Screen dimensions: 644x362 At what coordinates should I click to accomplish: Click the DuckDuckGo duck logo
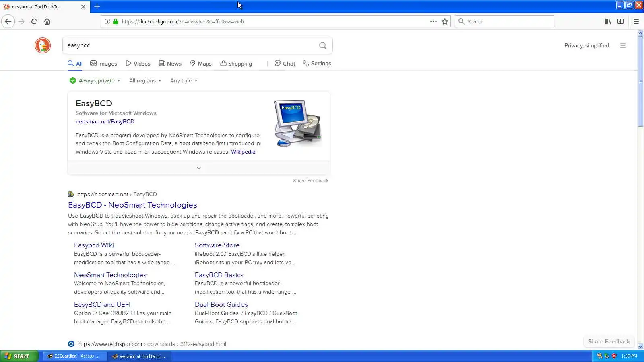click(43, 45)
